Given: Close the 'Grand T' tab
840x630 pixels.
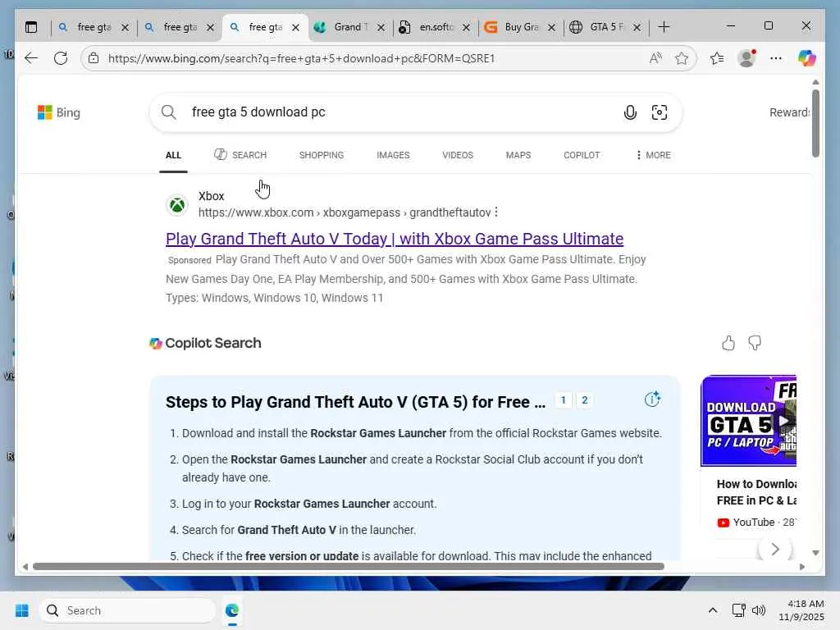Looking at the screenshot, I should [x=381, y=27].
